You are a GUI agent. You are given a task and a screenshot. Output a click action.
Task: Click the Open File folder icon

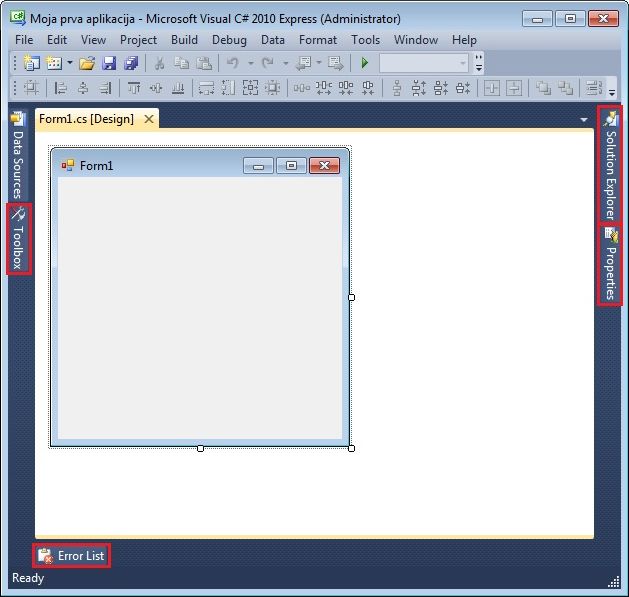[87, 63]
